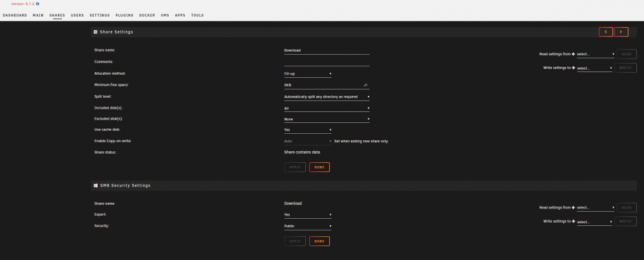Click the 'Use cache disk:' label
The width and height of the screenshot is (644, 260).
pyautogui.click(x=107, y=129)
